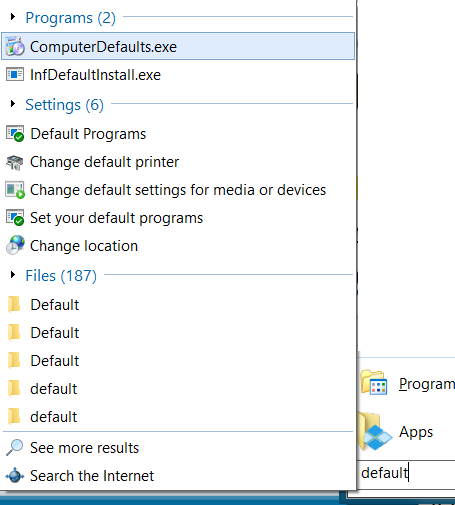Open the Programs folder item
455x505 pixels.
click(x=407, y=384)
